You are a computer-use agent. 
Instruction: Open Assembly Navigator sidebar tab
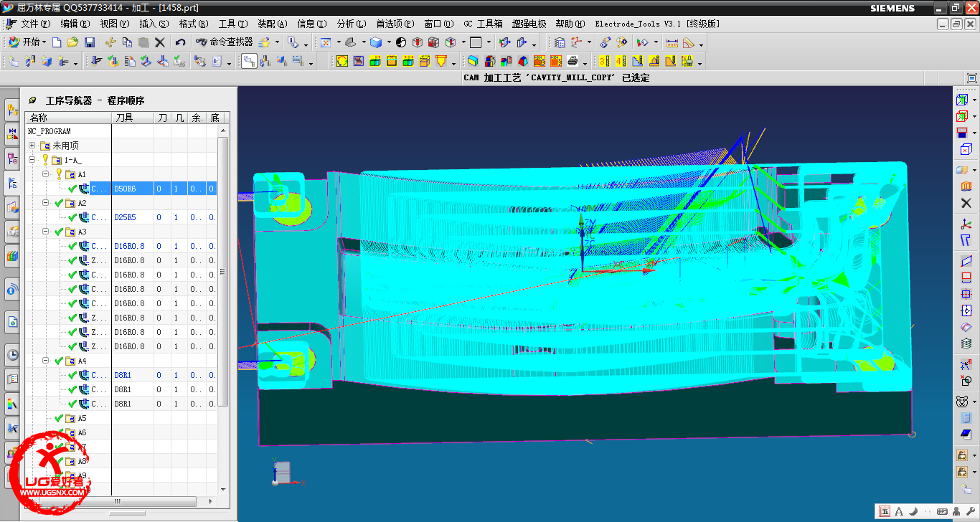[x=12, y=110]
